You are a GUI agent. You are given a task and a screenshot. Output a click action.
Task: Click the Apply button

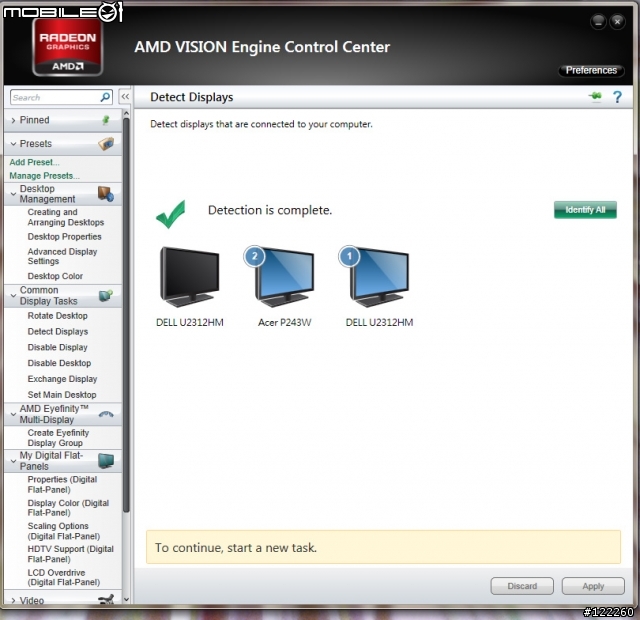coord(593,586)
